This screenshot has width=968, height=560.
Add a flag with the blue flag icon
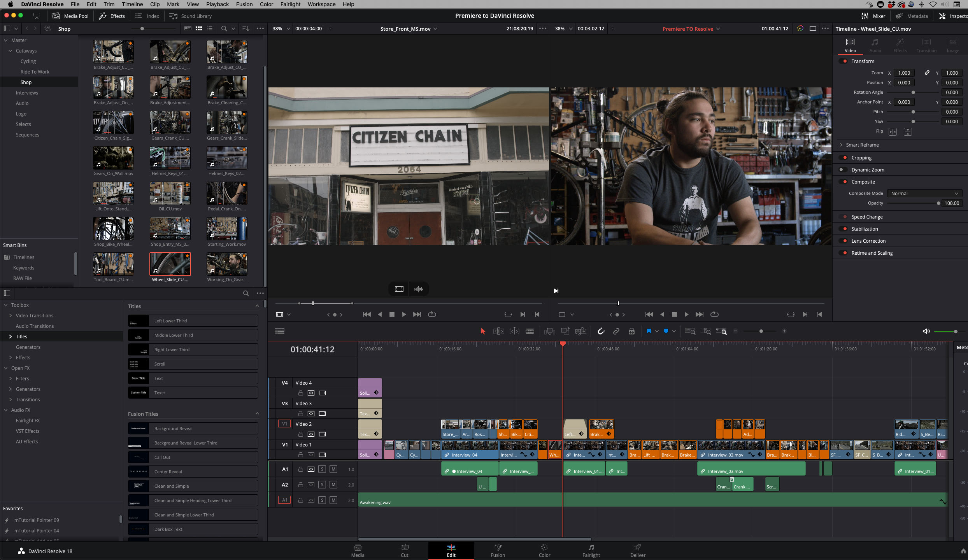[649, 331]
